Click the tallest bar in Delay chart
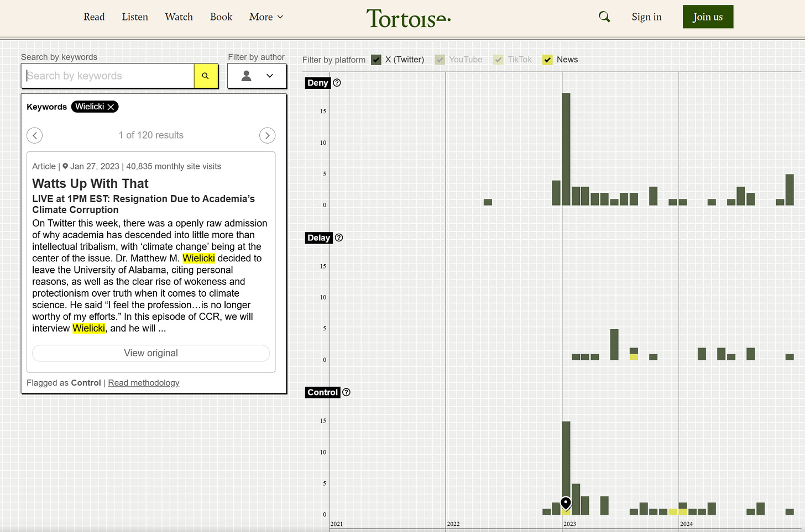The width and height of the screenshot is (805, 532). pyautogui.click(x=614, y=345)
